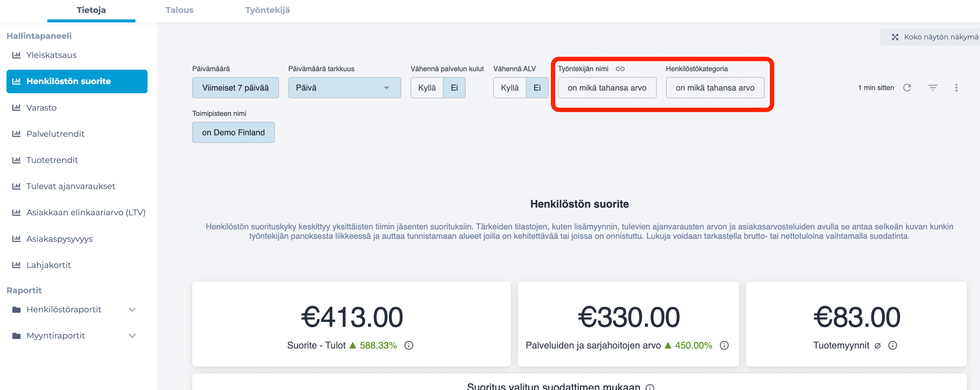Select Ei for Vähennä palvelun kulut
The height and width of the screenshot is (390, 980).
[x=454, y=88]
